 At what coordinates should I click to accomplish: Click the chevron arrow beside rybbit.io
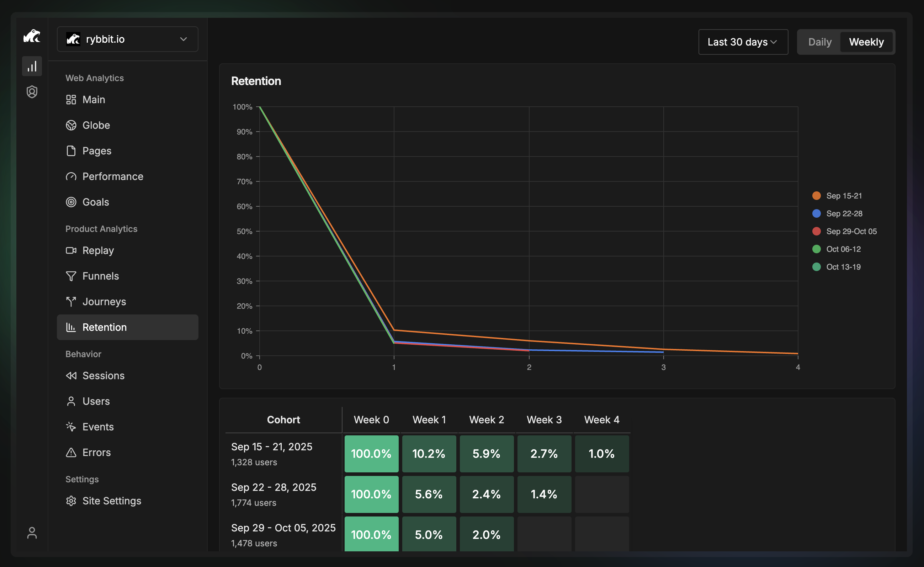184,39
